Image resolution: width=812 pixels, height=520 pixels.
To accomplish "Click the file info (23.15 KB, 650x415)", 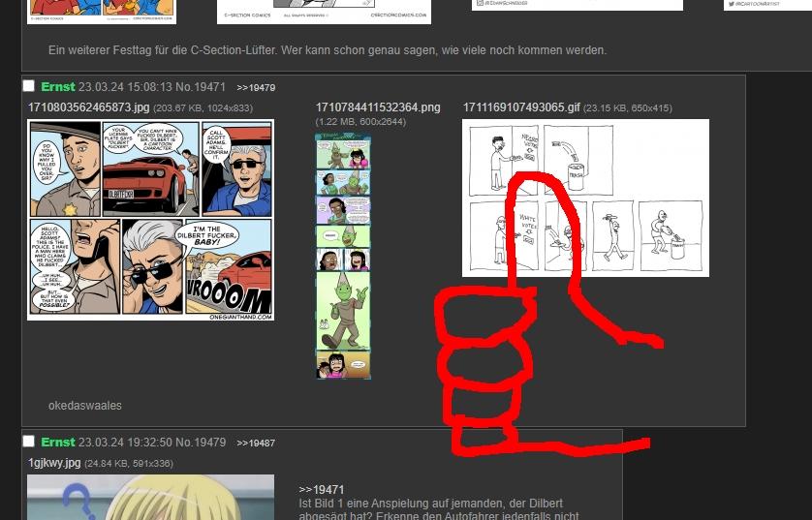I will point(628,108).
